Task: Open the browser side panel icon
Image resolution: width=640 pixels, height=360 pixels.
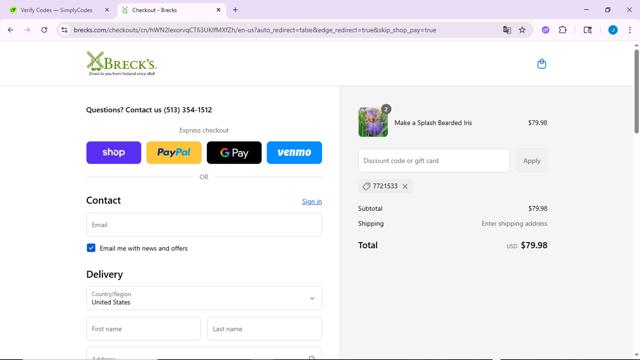Action: (x=587, y=30)
